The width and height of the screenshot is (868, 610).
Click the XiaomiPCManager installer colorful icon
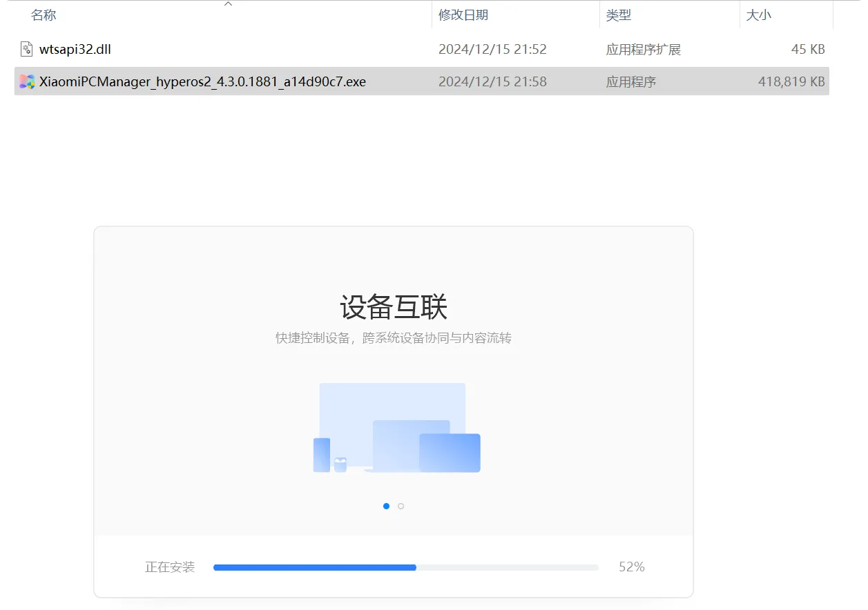pyautogui.click(x=26, y=81)
